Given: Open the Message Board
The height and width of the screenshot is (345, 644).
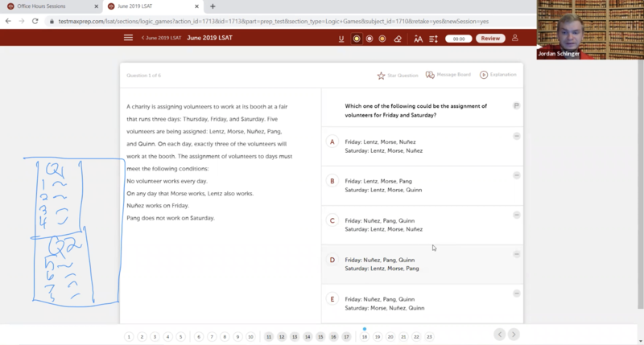Looking at the screenshot, I should [448, 75].
